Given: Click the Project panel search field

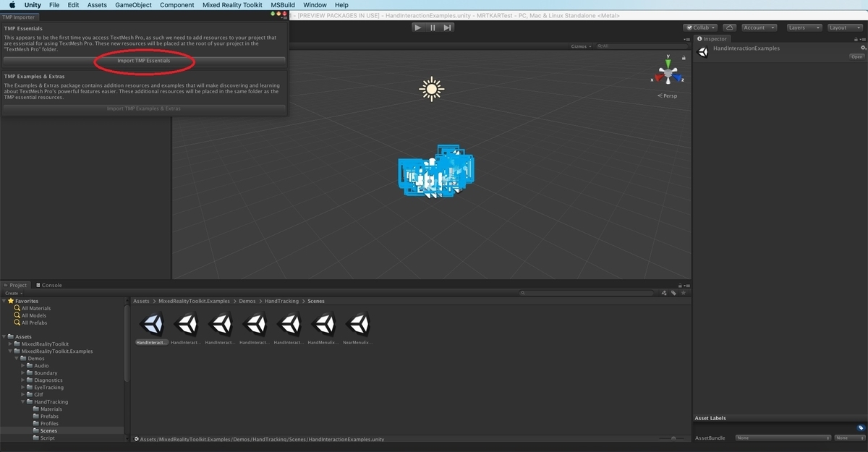Looking at the screenshot, I should pos(588,293).
